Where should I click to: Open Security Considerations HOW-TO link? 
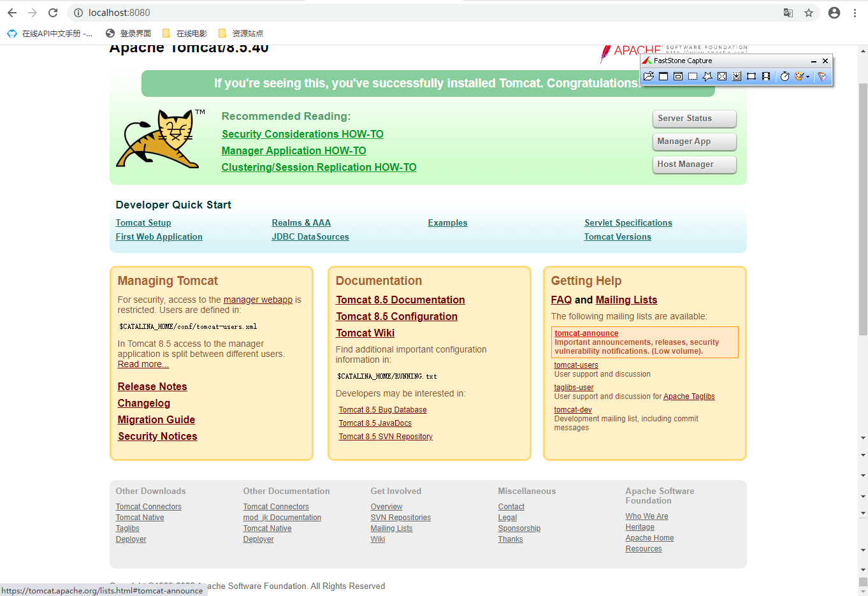coord(302,134)
